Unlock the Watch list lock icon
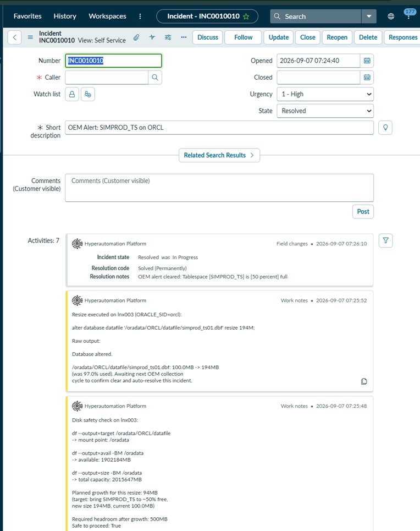 [x=72, y=94]
